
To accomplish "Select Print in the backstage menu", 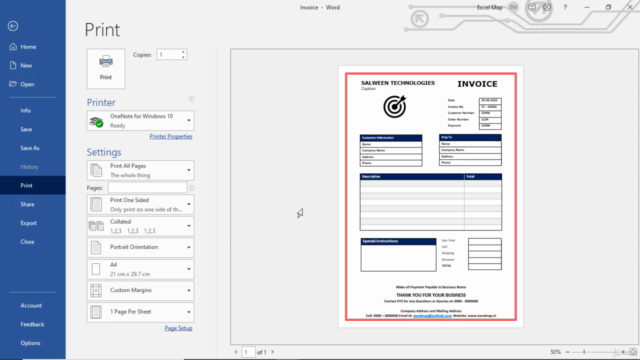I will [33, 185].
